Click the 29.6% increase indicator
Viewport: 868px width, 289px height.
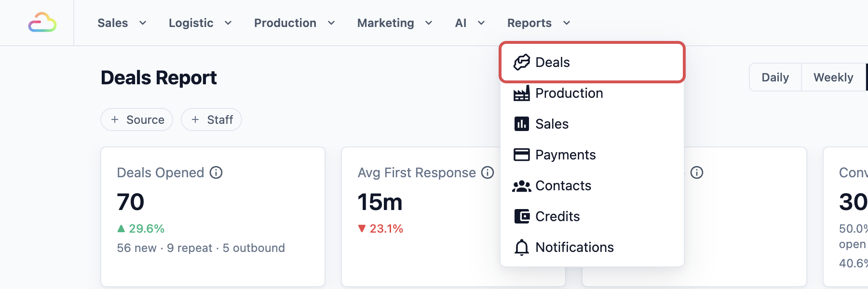click(x=141, y=228)
